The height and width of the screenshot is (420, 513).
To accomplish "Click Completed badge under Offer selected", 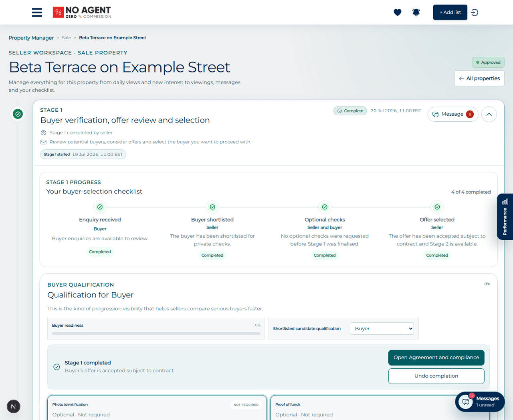I will [437, 255].
